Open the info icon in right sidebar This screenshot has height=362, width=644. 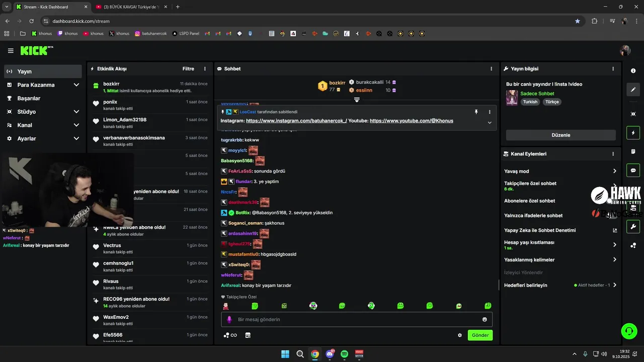(633, 71)
